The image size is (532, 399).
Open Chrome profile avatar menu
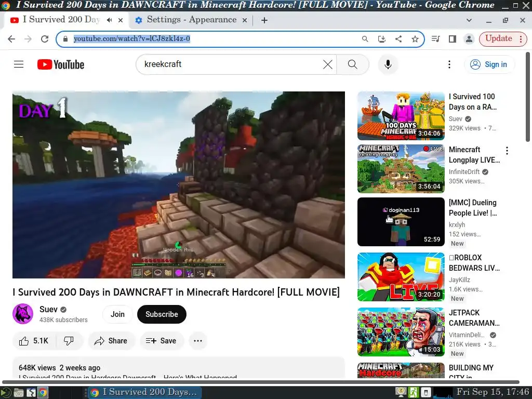pos(469,39)
